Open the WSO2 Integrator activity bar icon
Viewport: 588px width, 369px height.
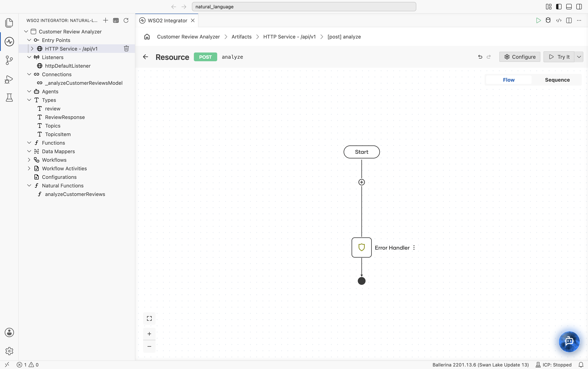click(x=9, y=41)
